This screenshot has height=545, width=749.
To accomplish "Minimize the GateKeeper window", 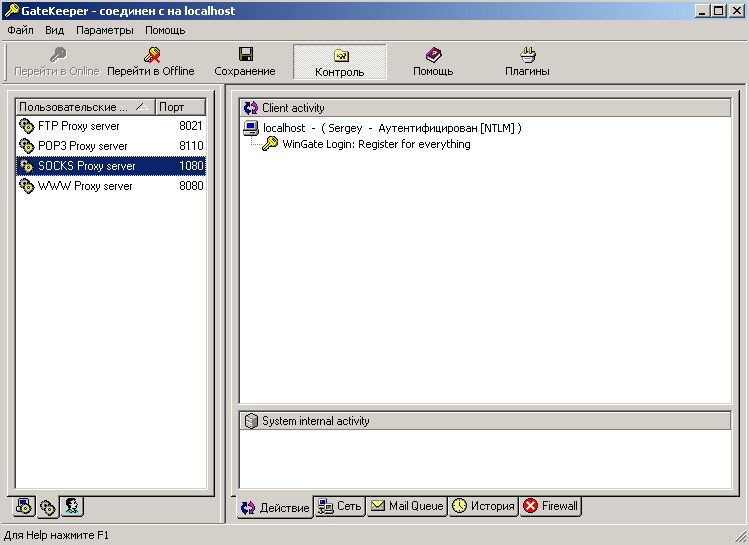I will (701, 11).
